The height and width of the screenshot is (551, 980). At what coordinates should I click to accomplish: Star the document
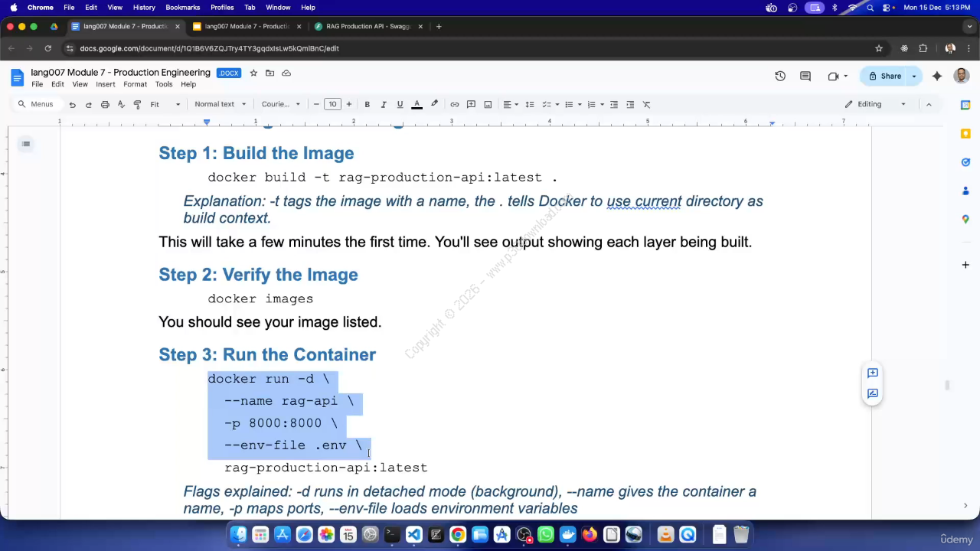[x=253, y=73]
